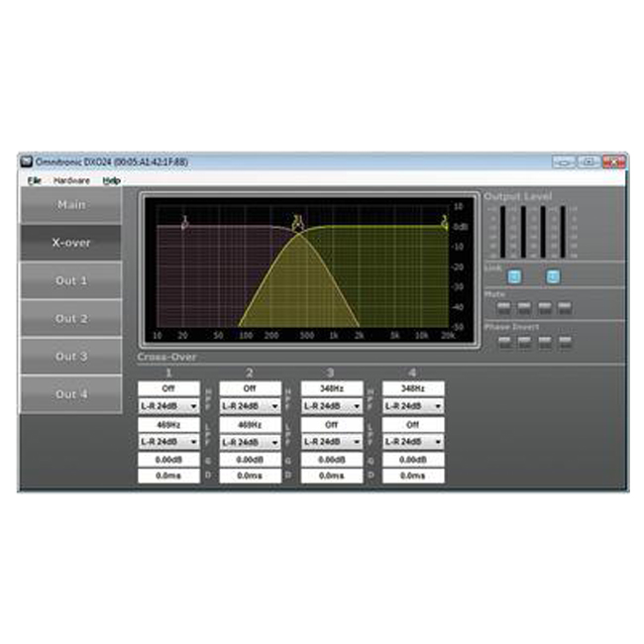The width and height of the screenshot is (644, 644).
Task: Toggle the first Link button
Action: coord(515,276)
